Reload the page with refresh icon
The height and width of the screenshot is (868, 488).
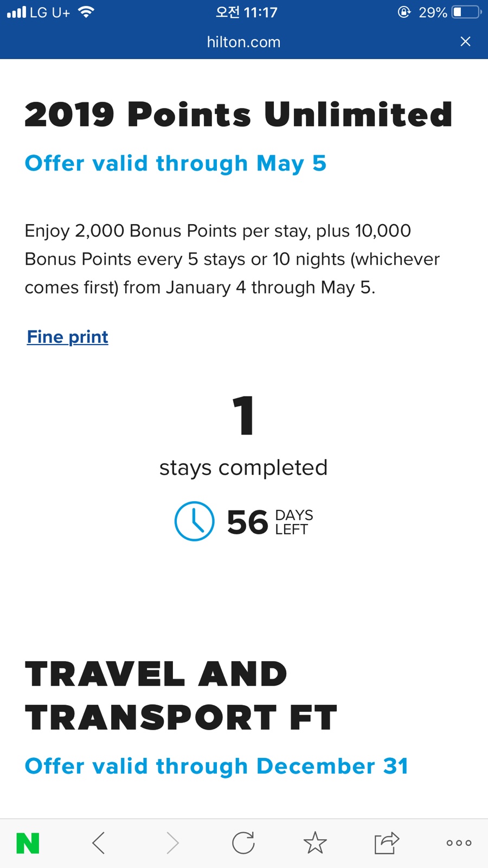tap(243, 843)
